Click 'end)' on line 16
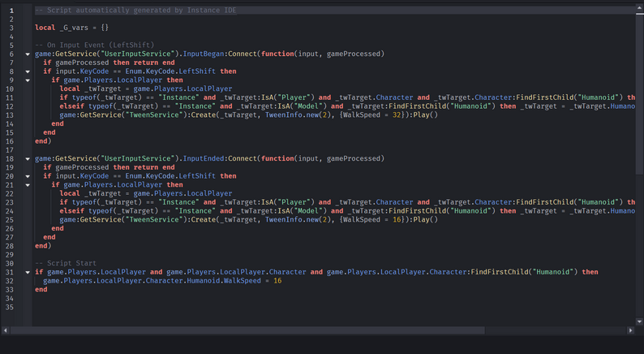 [43, 141]
